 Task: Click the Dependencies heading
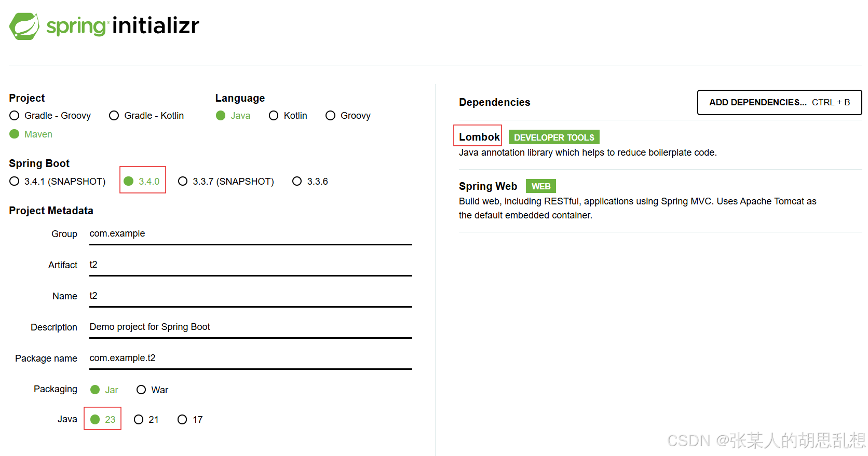pos(495,102)
